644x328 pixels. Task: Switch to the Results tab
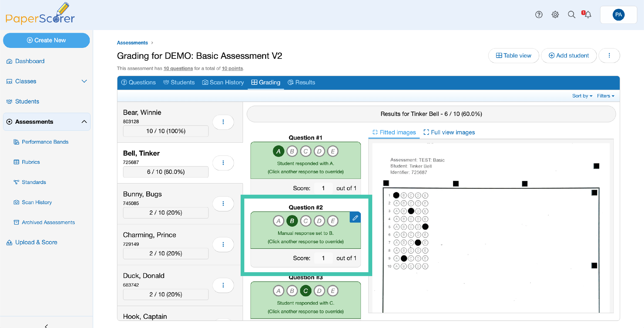click(x=301, y=82)
